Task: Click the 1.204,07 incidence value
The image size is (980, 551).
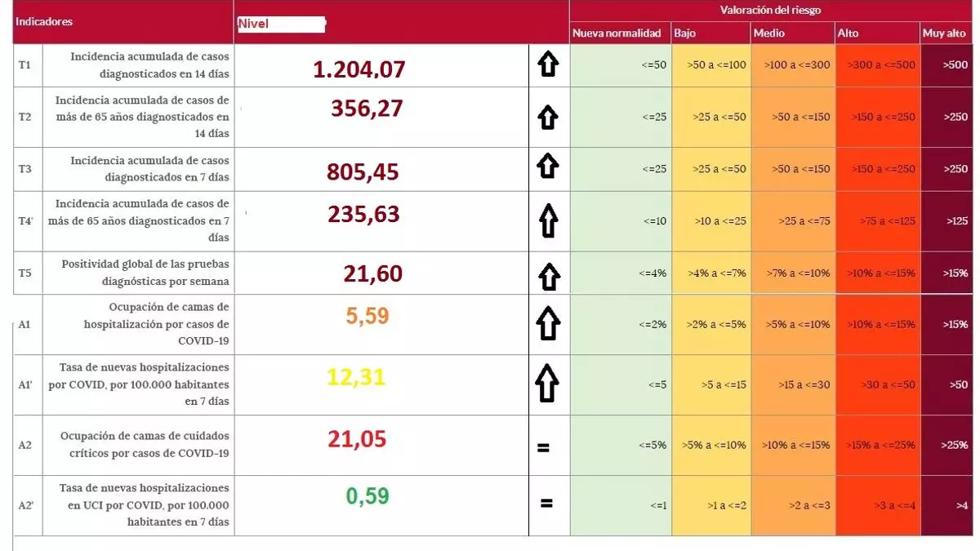Action: pyautogui.click(x=359, y=69)
